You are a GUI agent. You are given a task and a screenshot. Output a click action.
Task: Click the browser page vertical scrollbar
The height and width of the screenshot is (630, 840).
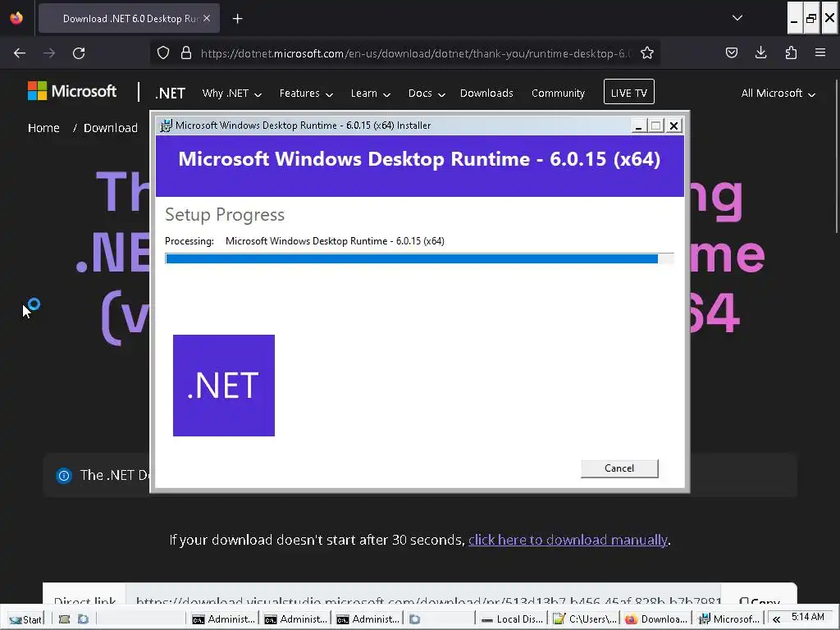click(835, 157)
